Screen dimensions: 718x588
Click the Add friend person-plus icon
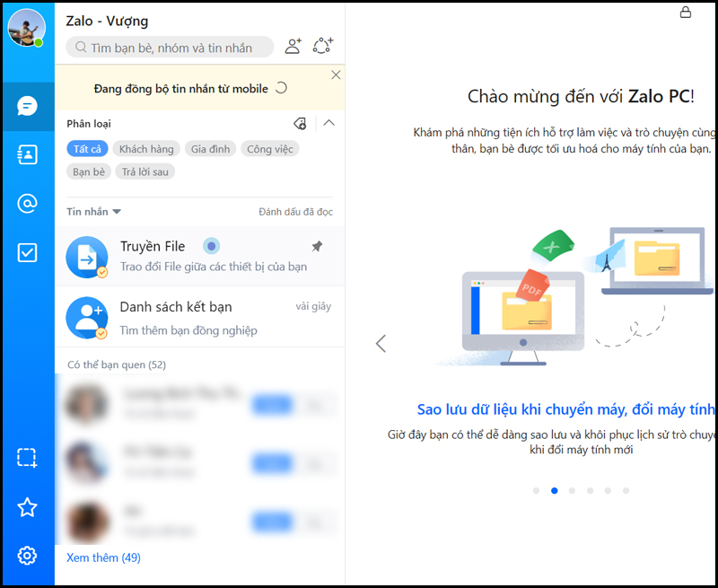point(293,47)
